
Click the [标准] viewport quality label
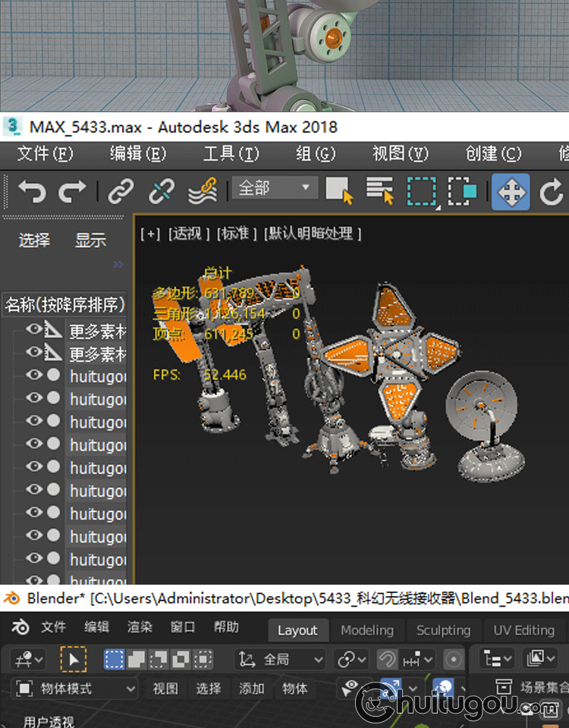click(237, 233)
